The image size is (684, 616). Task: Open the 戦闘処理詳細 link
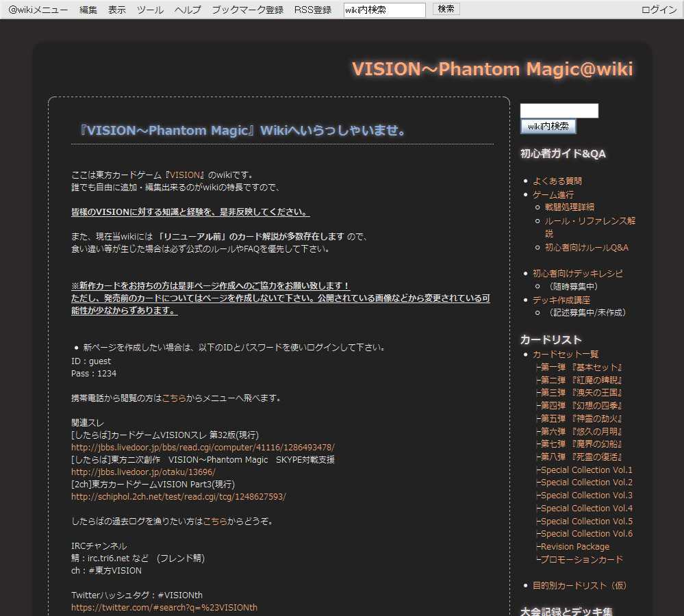pyautogui.click(x=569, y=207)
